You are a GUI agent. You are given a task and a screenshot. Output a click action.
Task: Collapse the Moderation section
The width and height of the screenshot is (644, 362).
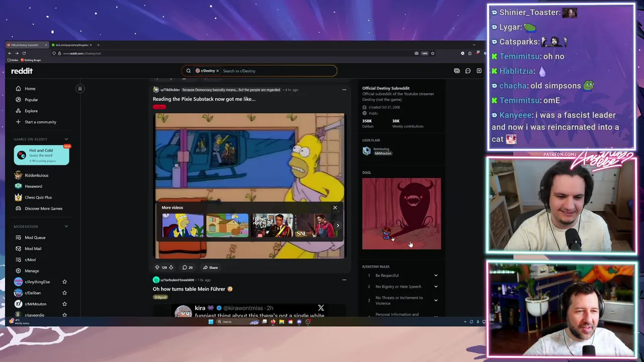(x=66, y=226)
